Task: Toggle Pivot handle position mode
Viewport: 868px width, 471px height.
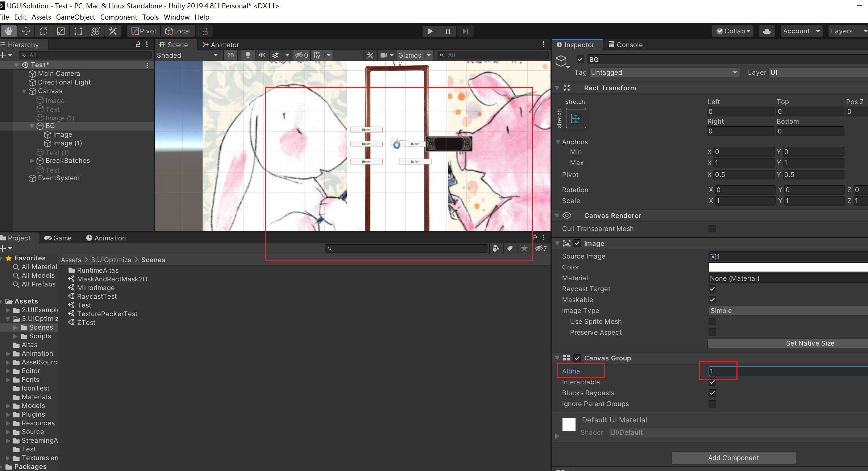Action: tap(144, 31)
